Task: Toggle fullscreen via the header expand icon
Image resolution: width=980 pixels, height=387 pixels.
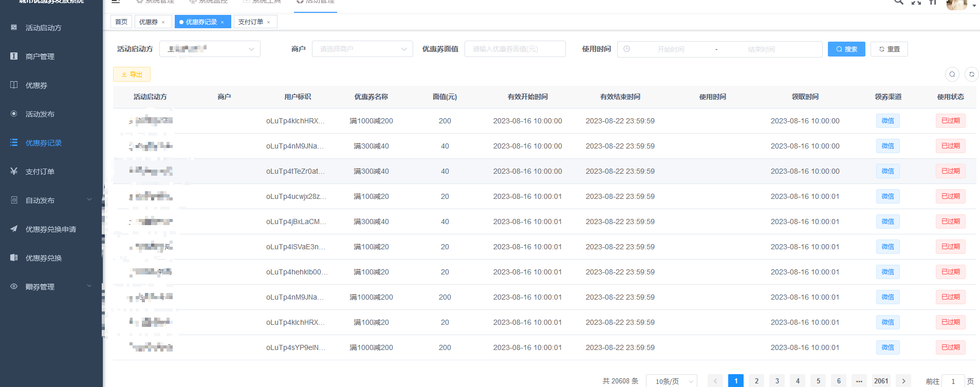Action: [x=916, y=2]
